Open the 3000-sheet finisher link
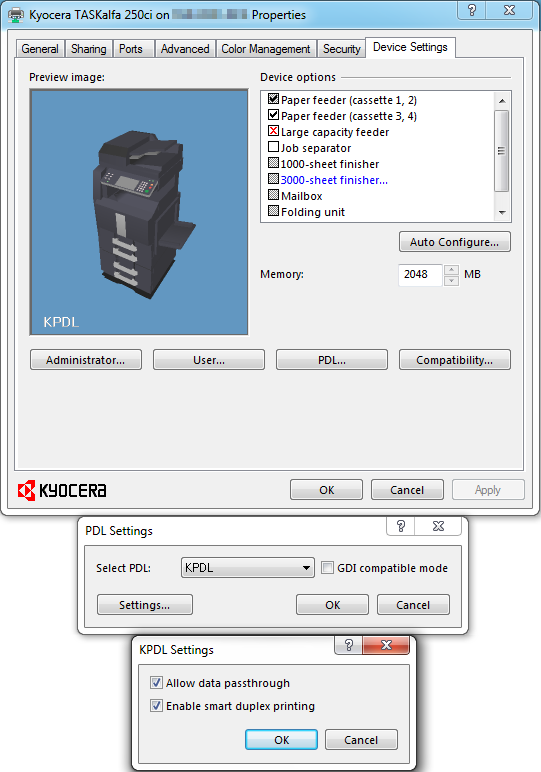This screenshot has height=772, width=541. 334,180
